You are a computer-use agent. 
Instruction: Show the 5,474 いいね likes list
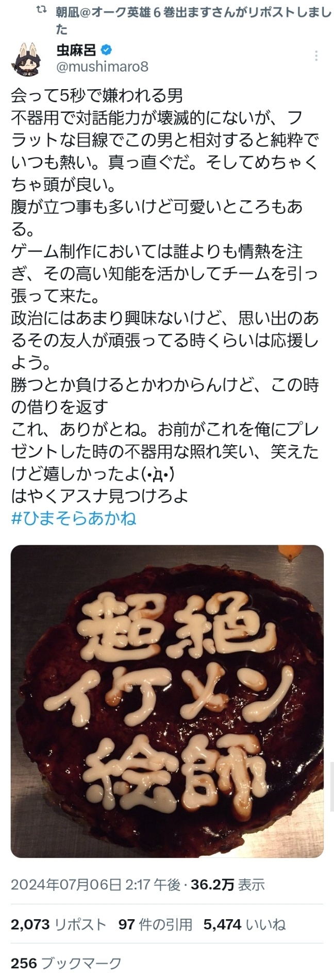pos(244,924)
